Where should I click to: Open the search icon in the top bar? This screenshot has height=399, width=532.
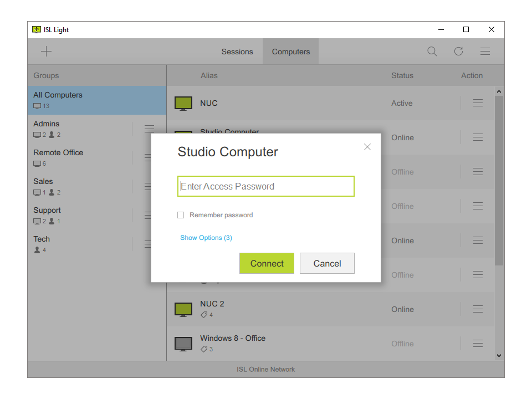point(432,51)
